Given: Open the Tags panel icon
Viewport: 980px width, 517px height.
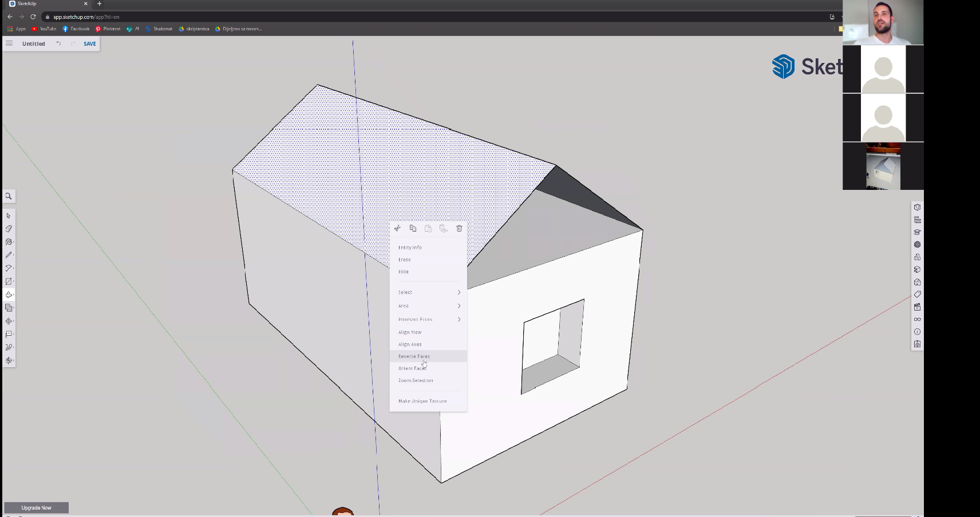Looking at the screenshot, I should point(917,295).
